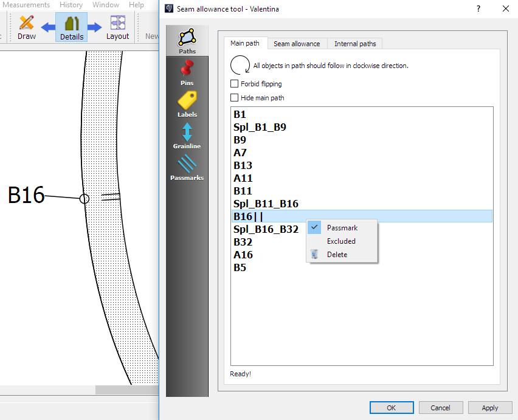Select the B16 passmark row
Image resolution: width=518 pixels, height=420 pixels.
pos(362,216)
